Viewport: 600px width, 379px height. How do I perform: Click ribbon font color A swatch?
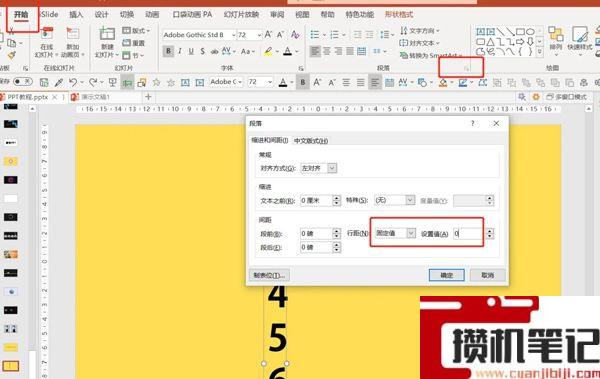click(x=287, y=51)
